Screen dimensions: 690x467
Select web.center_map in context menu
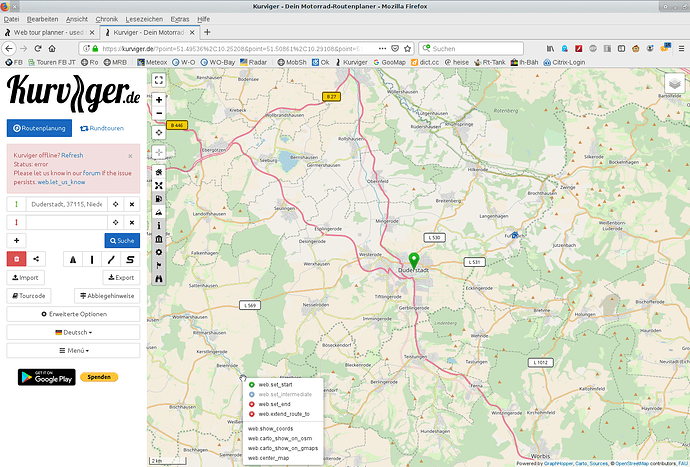(x=283, y=458)
